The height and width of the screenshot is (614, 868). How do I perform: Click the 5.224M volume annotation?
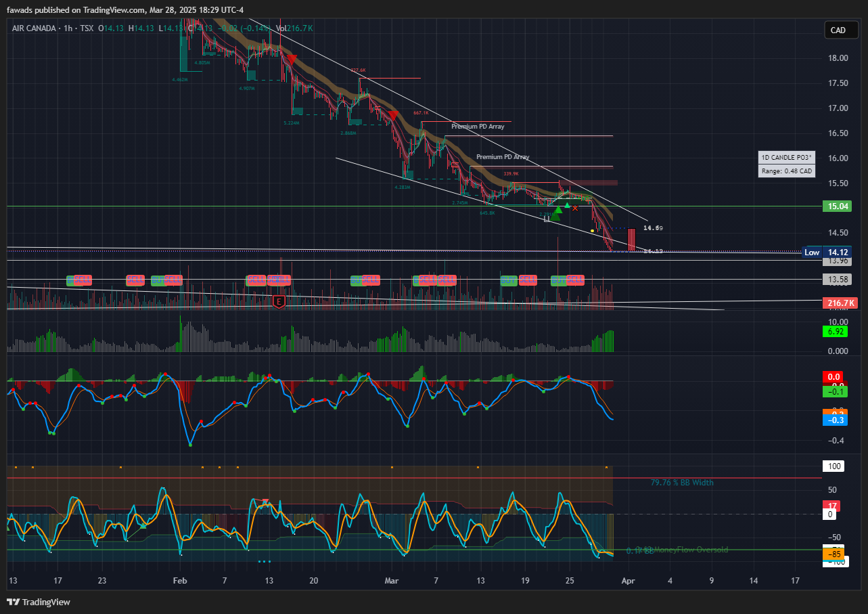click(292, 124)
